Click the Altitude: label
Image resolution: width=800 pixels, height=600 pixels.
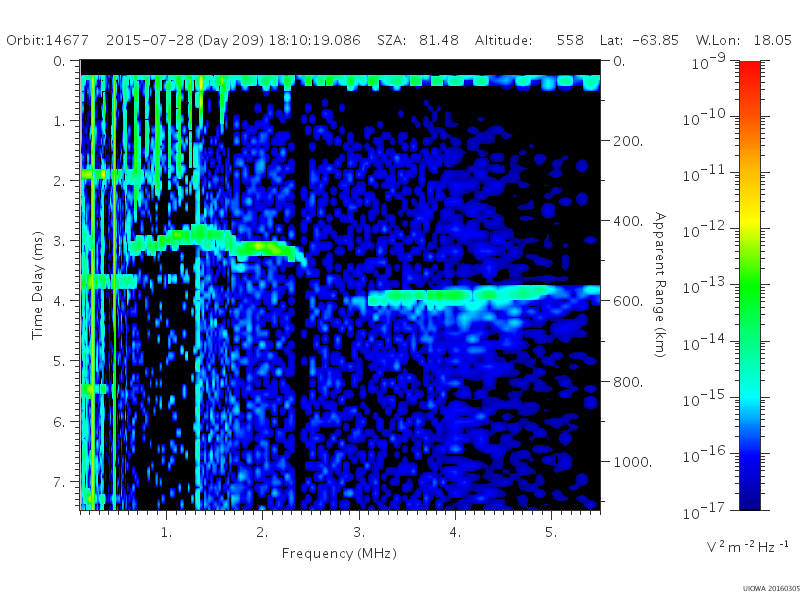pos(504,40)
